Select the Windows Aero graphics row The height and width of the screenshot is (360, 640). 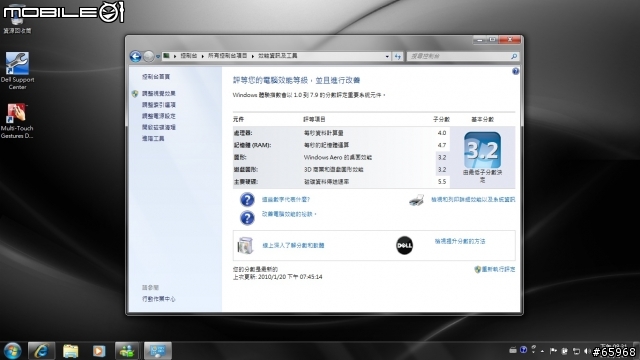coord(341,157)
